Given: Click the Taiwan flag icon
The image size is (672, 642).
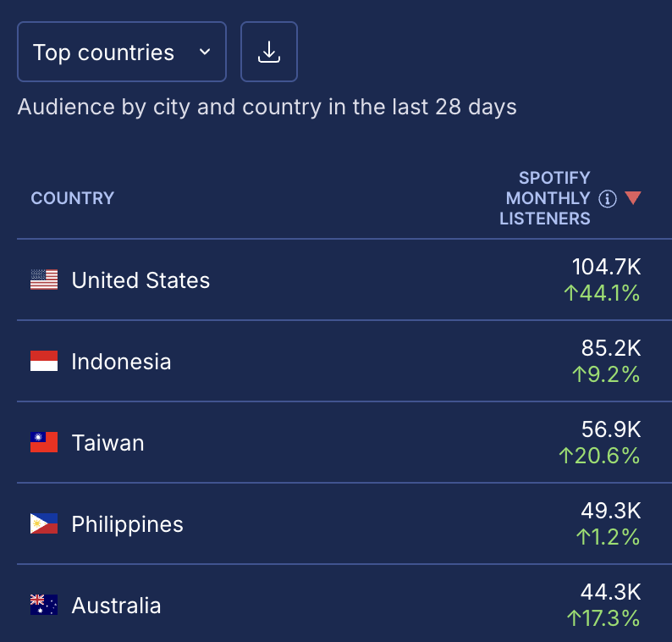Looking at the screenshot, I should pyautogui.click(x=44, y=442).
